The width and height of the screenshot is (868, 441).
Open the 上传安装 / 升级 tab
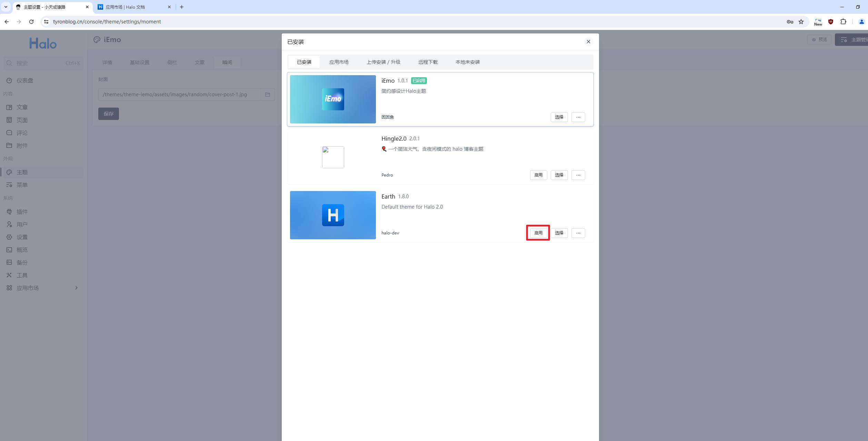383,62
